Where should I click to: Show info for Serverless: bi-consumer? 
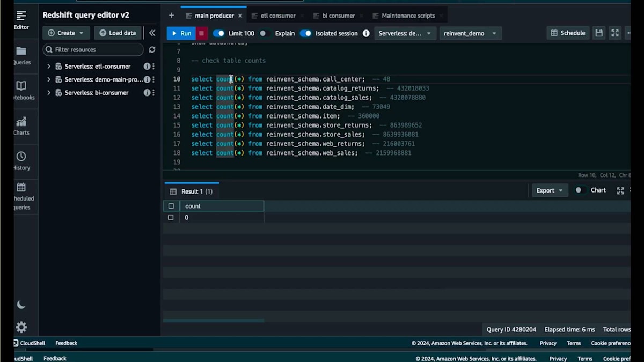(x=147, y=93)
